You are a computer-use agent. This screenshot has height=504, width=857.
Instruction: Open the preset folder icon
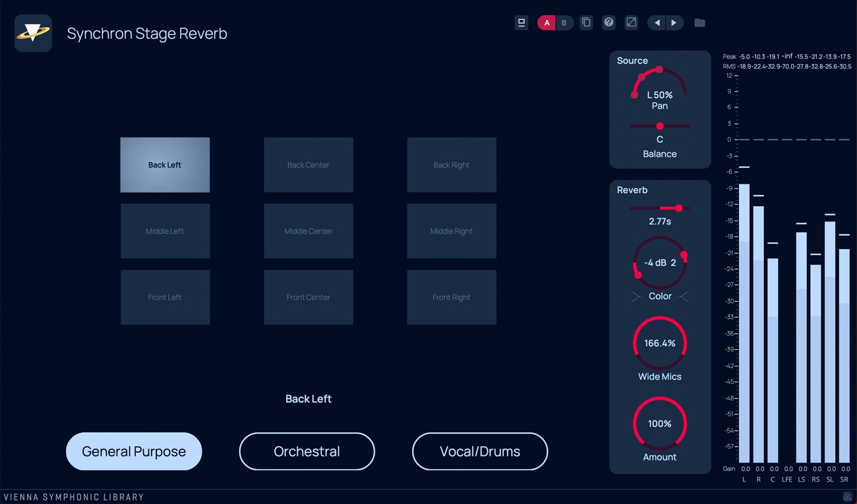coord(699,22)
